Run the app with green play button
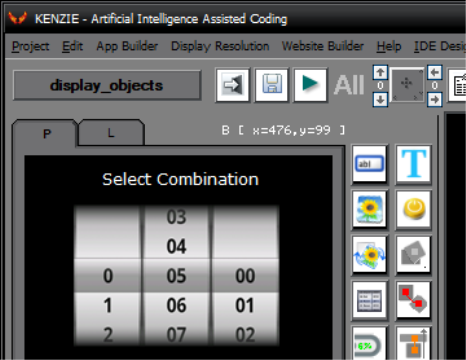Image resolution: width=466 pixels, height=360 pixels. point(310,85)
